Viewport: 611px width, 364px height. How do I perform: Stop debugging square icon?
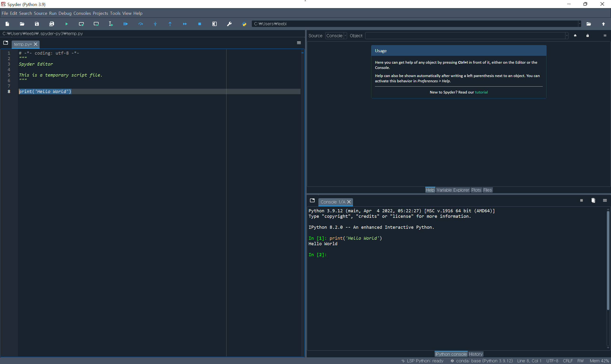tap(200, 24)
